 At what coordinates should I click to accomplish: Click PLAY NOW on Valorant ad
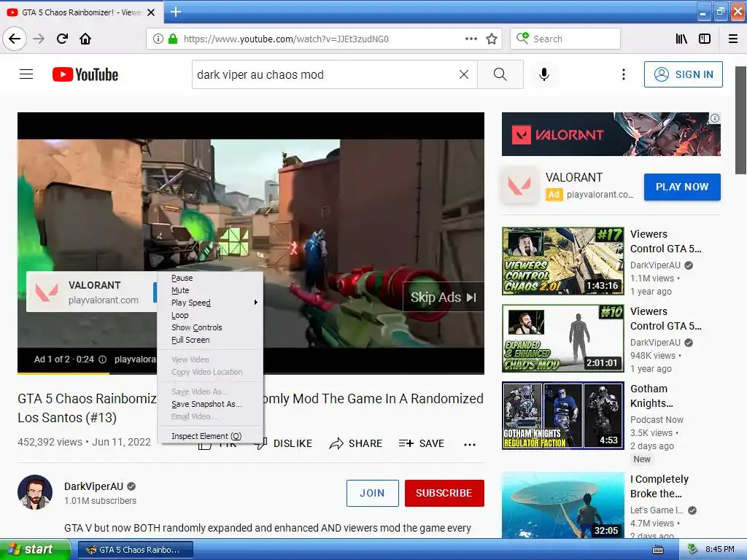click(682, 187)
